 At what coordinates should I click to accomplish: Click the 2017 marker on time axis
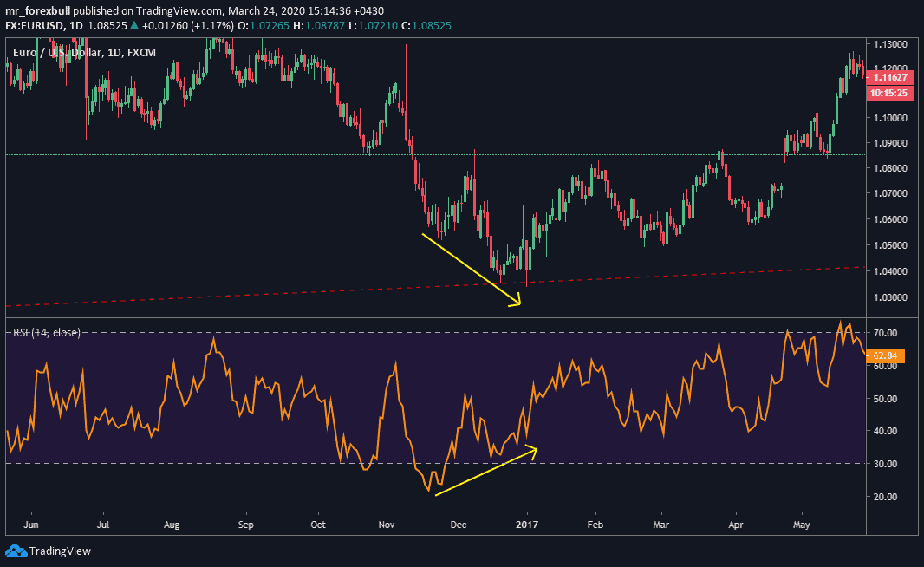coord(526,525)
